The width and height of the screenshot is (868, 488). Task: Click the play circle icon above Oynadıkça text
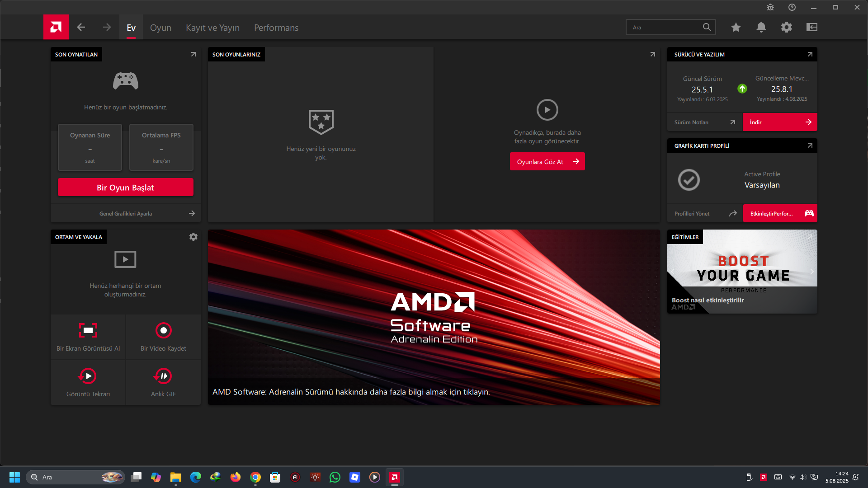coord(547,110)
